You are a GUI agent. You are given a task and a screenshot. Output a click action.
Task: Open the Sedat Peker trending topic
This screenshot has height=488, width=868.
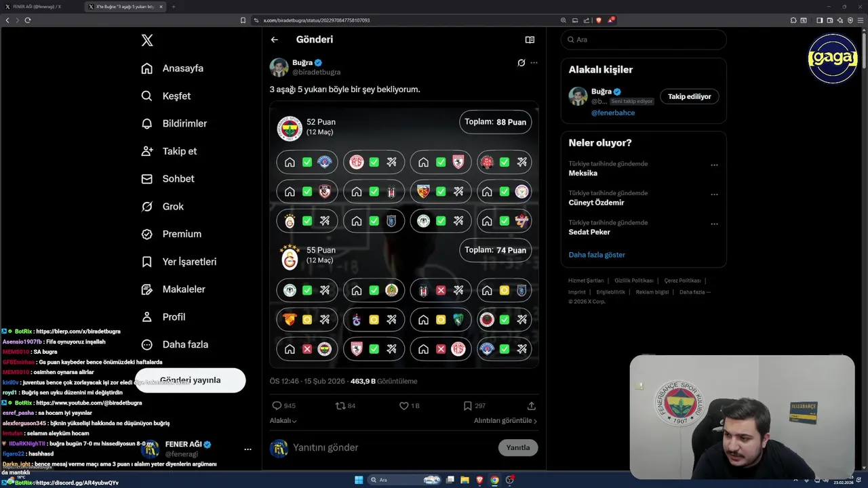(x=589, y=232)
